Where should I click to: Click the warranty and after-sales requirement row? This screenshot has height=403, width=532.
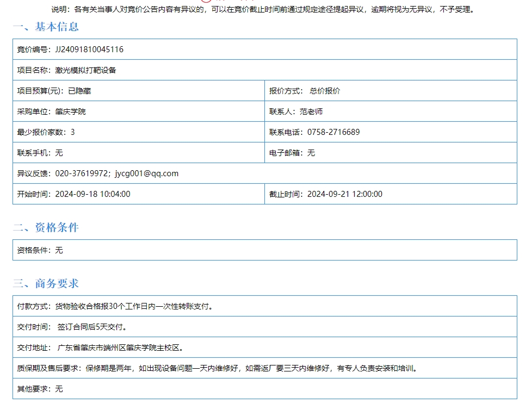point(218,368)
